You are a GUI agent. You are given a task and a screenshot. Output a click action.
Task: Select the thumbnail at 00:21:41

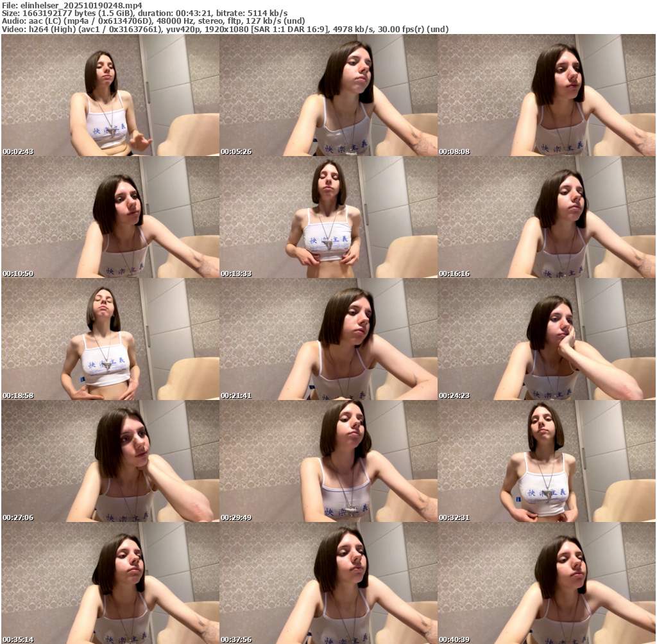pos(328,339)
